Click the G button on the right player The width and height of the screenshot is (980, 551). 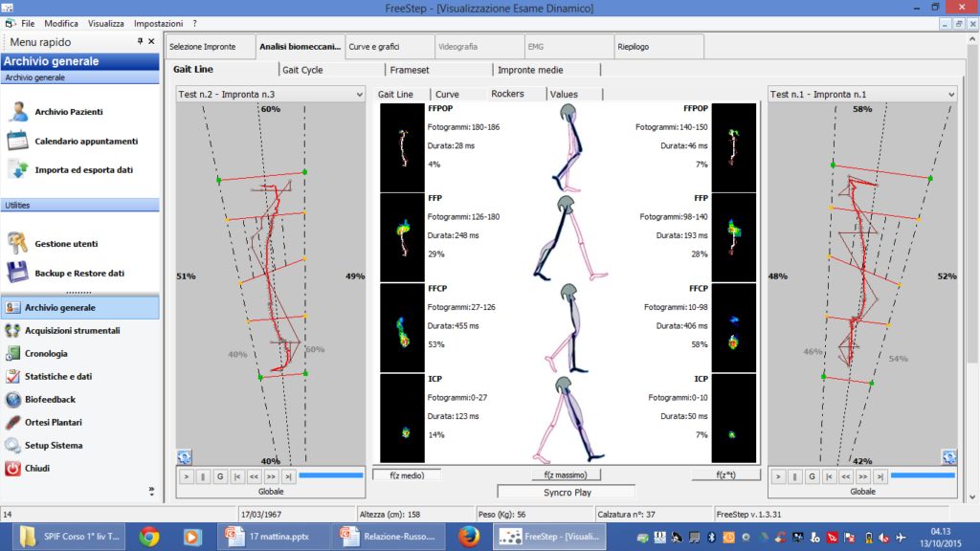tap(812, 476)
